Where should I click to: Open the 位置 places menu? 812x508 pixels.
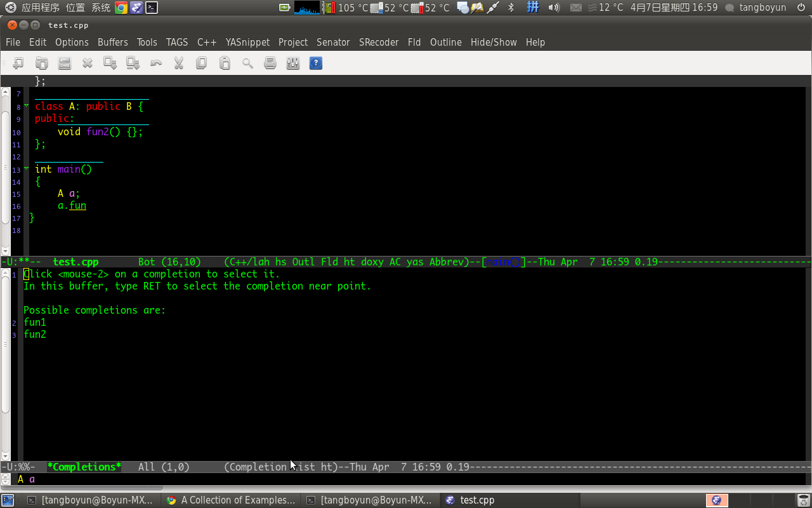(x=75, y=8)
